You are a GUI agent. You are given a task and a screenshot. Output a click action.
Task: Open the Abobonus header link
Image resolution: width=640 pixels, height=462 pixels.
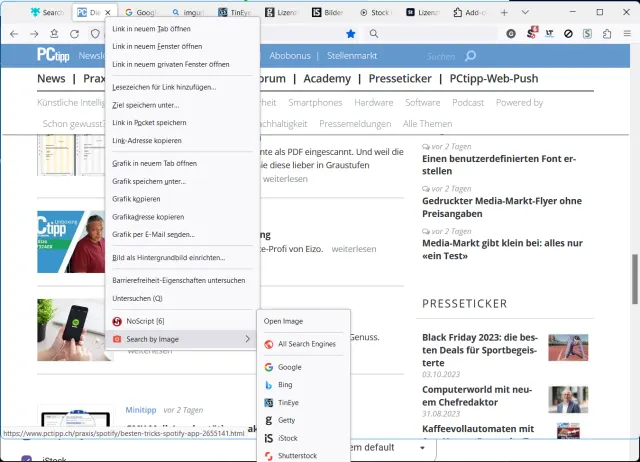(x=290, y=56)
